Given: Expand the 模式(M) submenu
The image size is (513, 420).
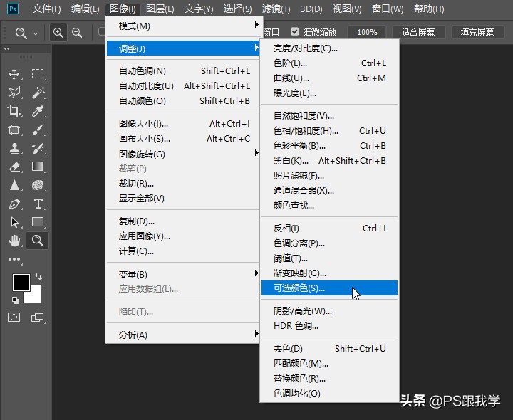Looking at the screenshot, I should pos(185,26).
